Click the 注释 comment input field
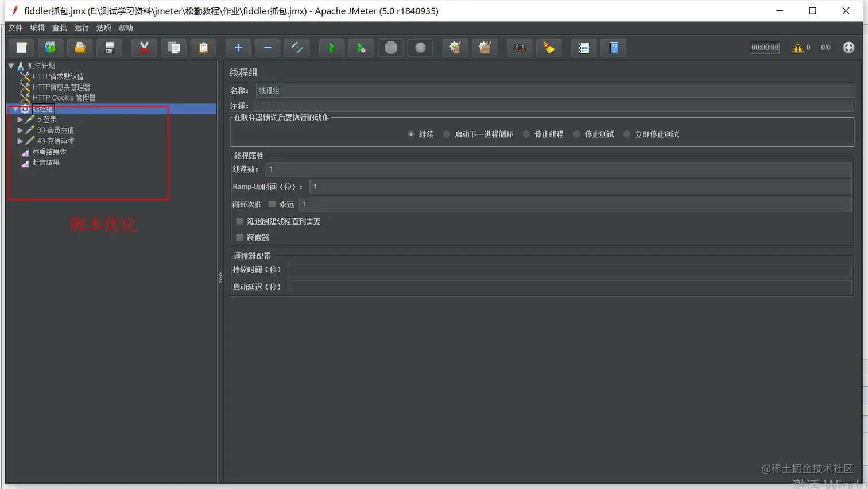 click(555, 106)
